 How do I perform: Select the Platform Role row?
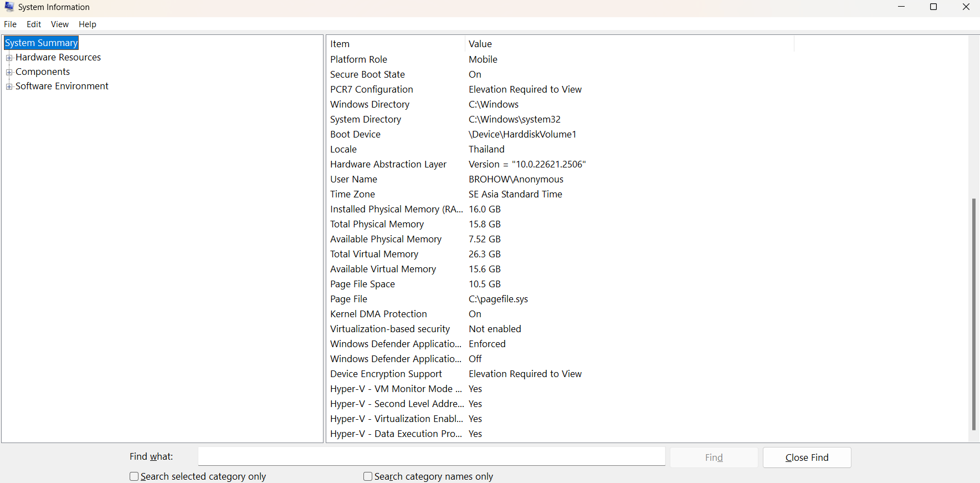click(x=560, y=59)
